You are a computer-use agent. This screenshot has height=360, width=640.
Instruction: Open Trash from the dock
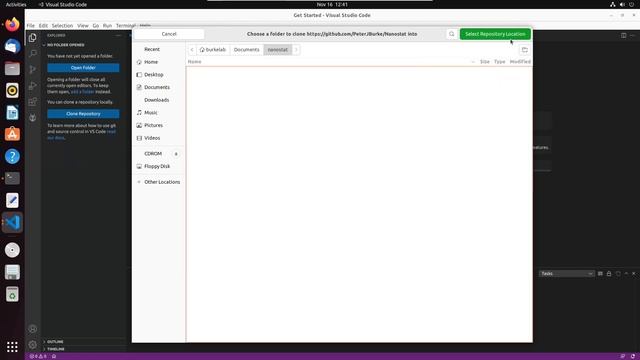(x=12, y=294)
